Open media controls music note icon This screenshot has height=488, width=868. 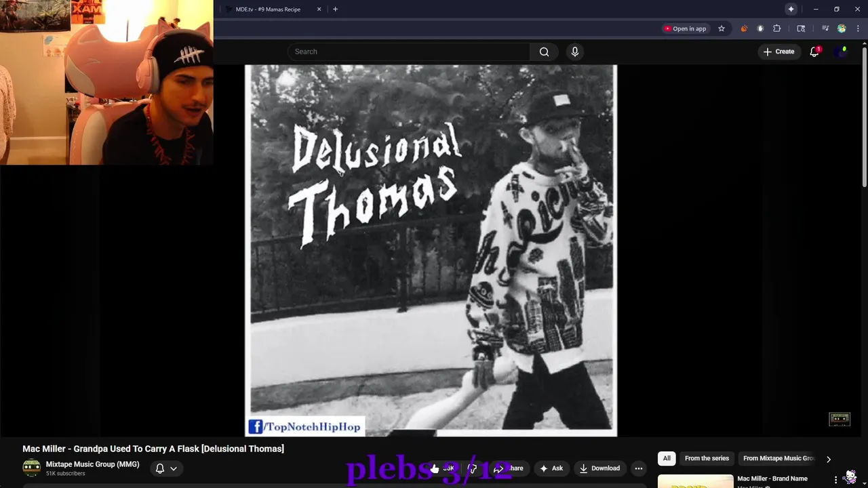coord(825,28)
